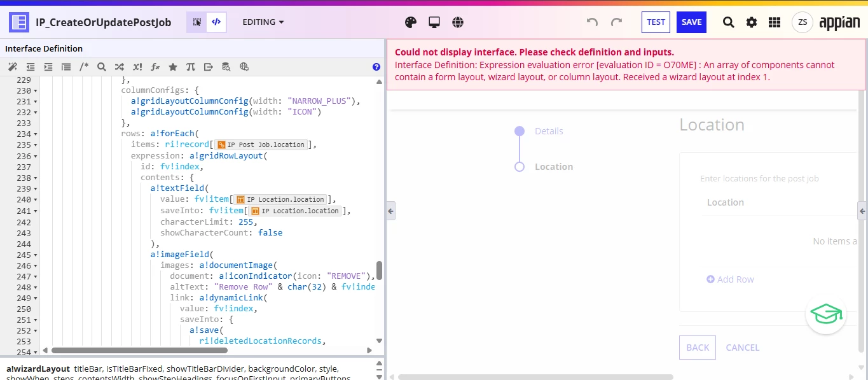Click the IP Post Job.location record chip

pyautogui.click(x=261, y=144)
